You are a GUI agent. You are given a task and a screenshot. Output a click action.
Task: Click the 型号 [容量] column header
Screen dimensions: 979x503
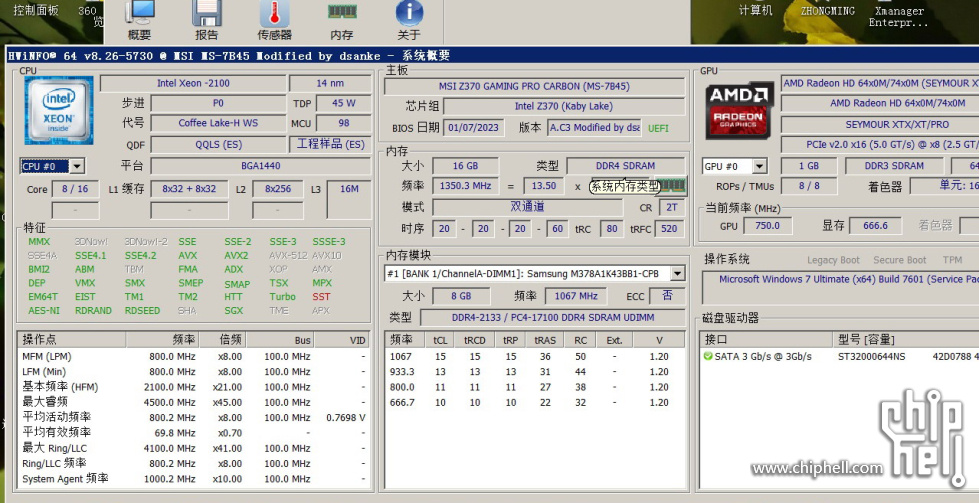click(x=905, y=339)
